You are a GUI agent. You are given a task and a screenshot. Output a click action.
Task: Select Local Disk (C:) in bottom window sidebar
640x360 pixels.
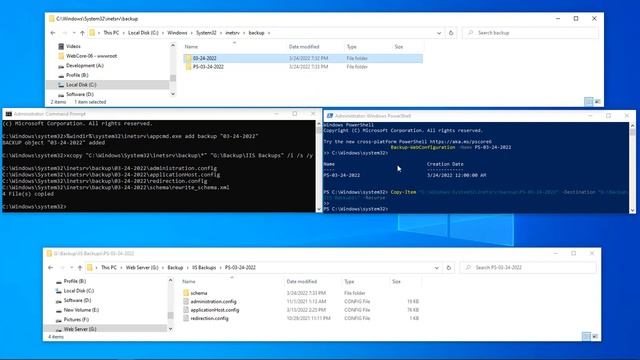tap(78, 291)
